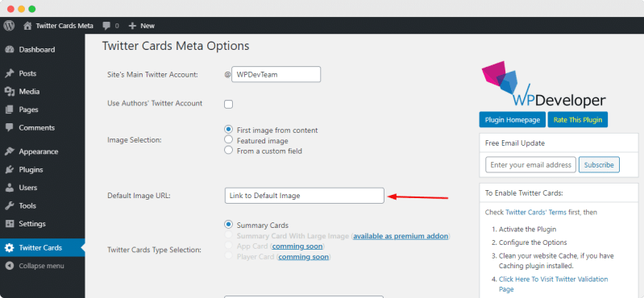
Task: Click the Default Image URL field
Action: tap(305, 196)
